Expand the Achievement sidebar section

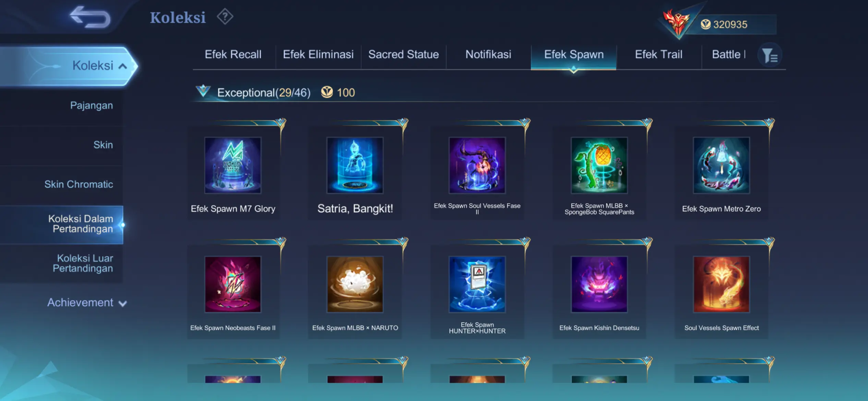87,303
